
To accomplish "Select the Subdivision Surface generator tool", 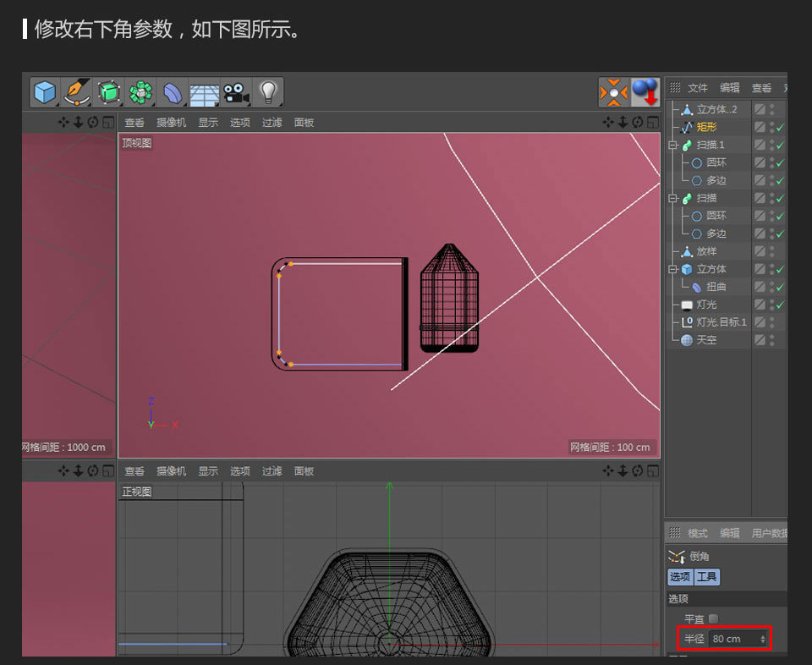I will pyautogui.click(x=109, y=92).
